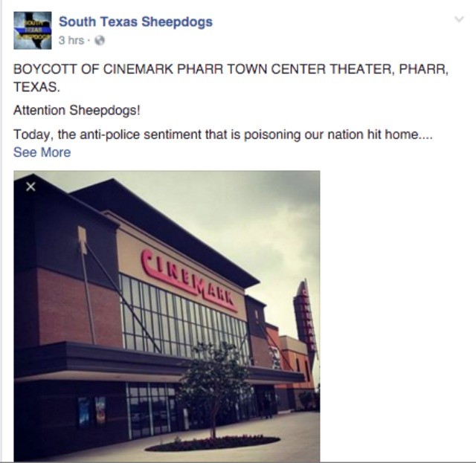Open the Cinemark theater photo
Viewport: 476px width, 463px height.
click(x=167, y=316)
